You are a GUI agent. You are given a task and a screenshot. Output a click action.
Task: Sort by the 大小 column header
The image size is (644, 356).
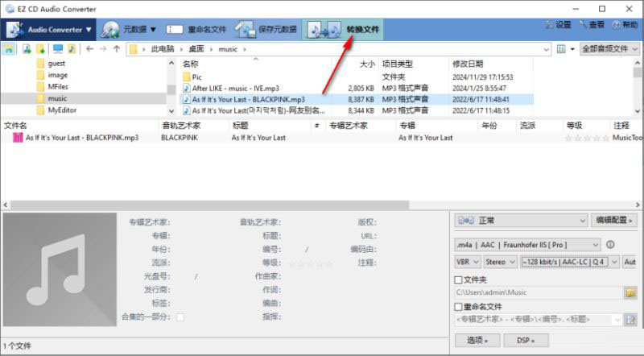pos(367,64)
